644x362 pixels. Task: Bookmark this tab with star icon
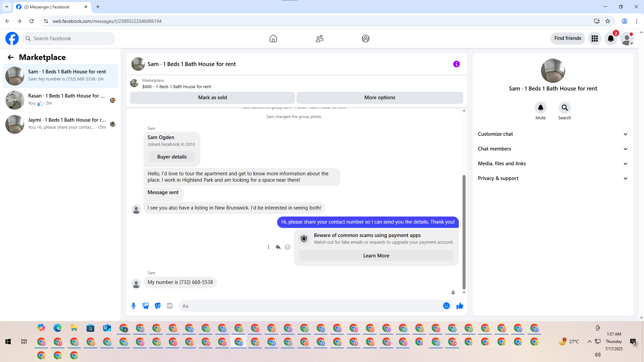click(x=608, y=21)
